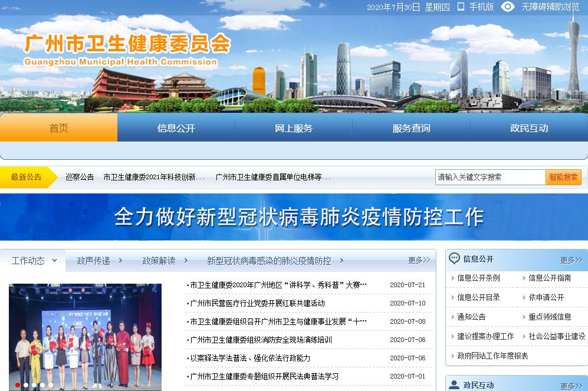588x391 pixels.
Task: Open 通知公告 link
Action: pyautogui.click(x=471, y=317)
